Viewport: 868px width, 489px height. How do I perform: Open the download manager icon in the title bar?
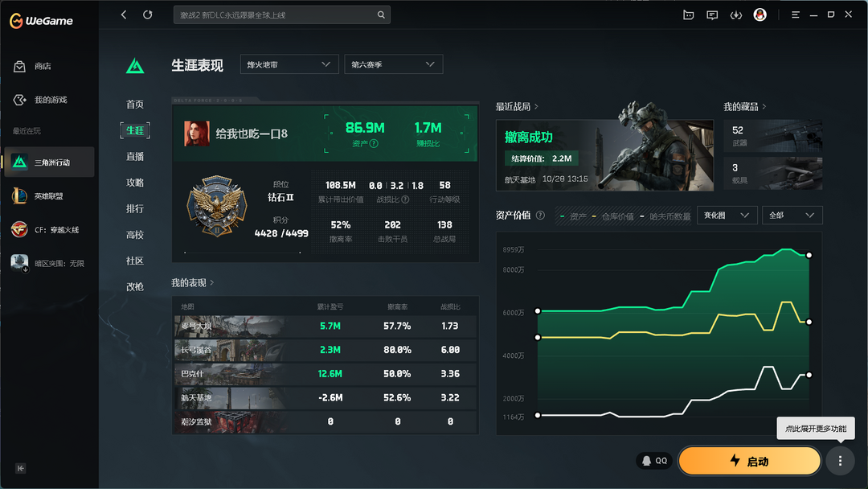pos(735,14)
